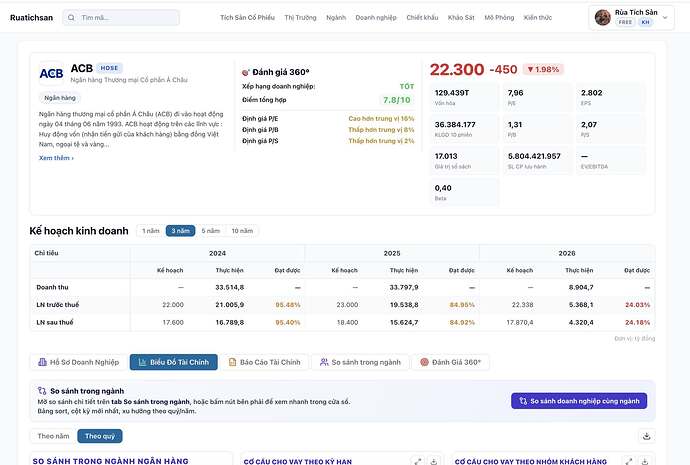690x465 pixels.
Task: Open the Doanh nghiệp menu
Action: click(376, 18)
